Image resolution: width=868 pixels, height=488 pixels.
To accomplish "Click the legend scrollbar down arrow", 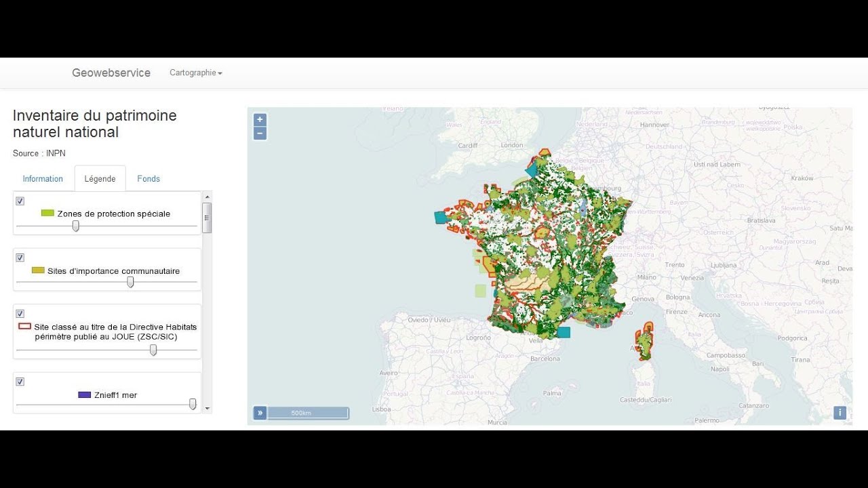I will [207, 409].
